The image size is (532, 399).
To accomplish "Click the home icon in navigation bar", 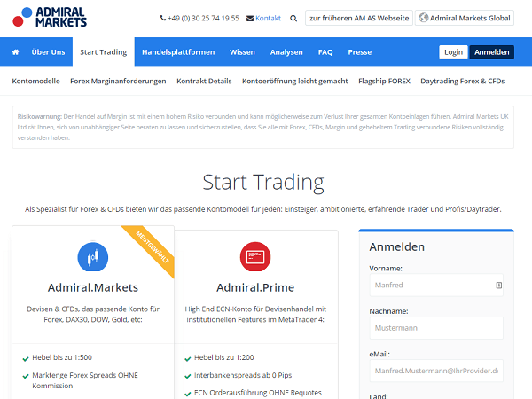I will 15,52.
